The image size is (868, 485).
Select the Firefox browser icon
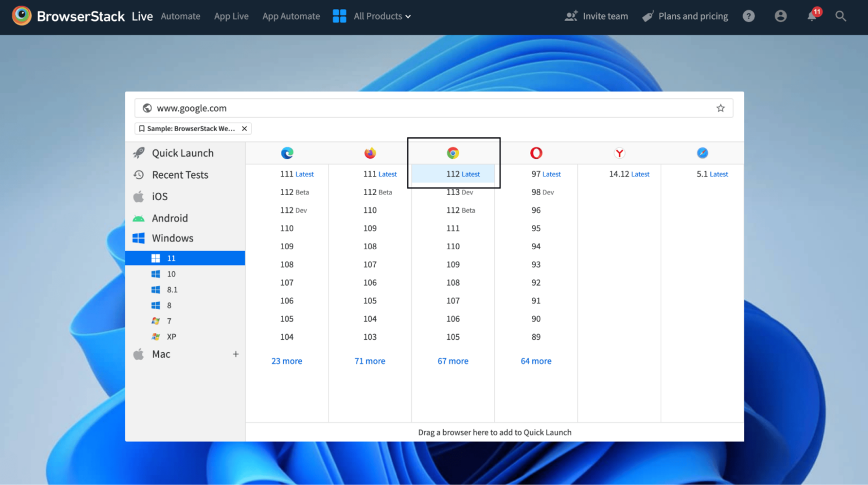pos(370,153)
